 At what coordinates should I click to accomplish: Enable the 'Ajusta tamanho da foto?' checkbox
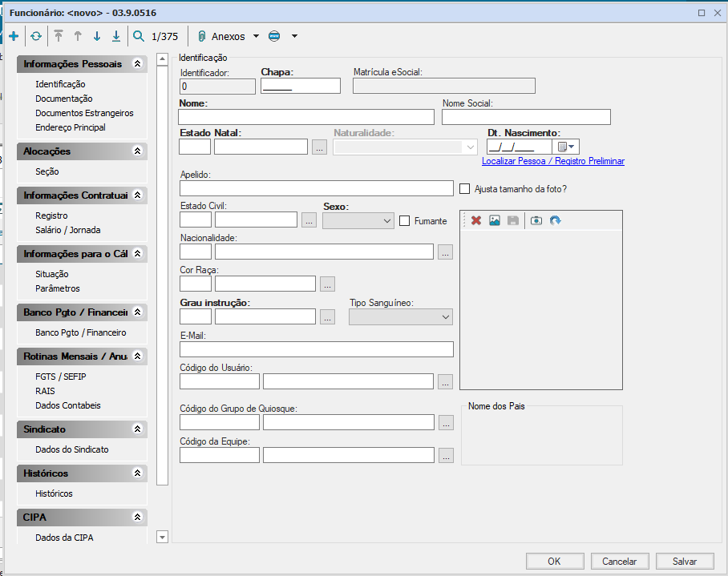pos(465,189)
